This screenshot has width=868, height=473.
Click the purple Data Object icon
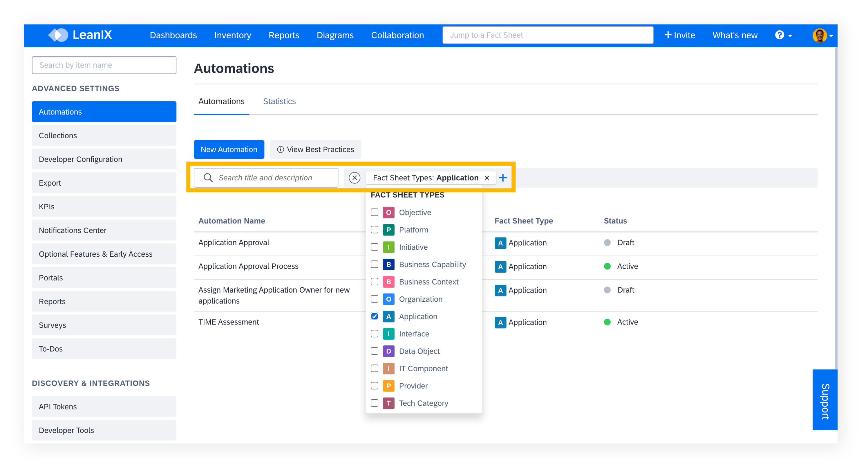[388, 351]
